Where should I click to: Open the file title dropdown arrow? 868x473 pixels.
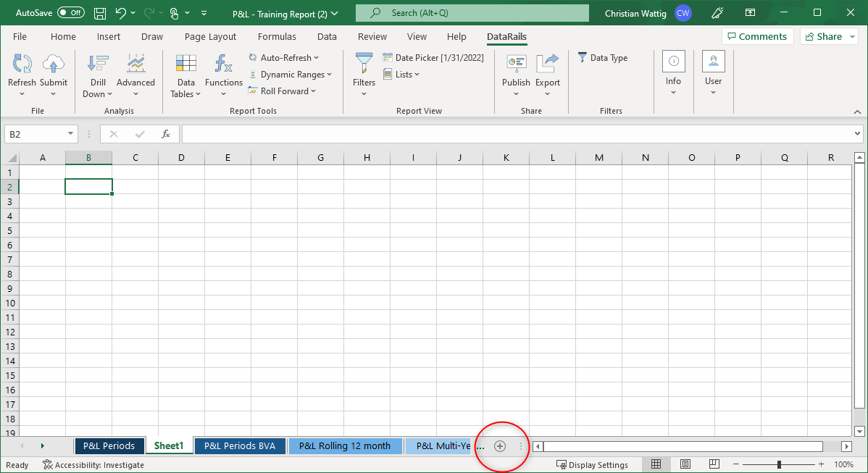(x=334, y=13)
